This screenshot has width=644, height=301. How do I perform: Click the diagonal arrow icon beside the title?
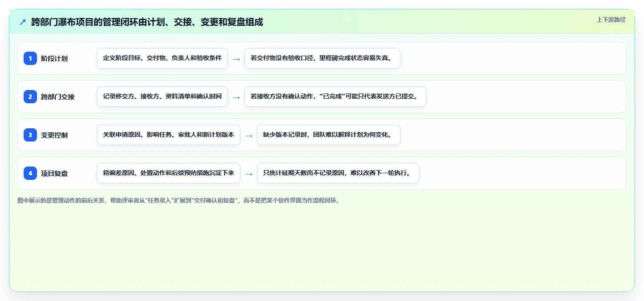[23, 22]
